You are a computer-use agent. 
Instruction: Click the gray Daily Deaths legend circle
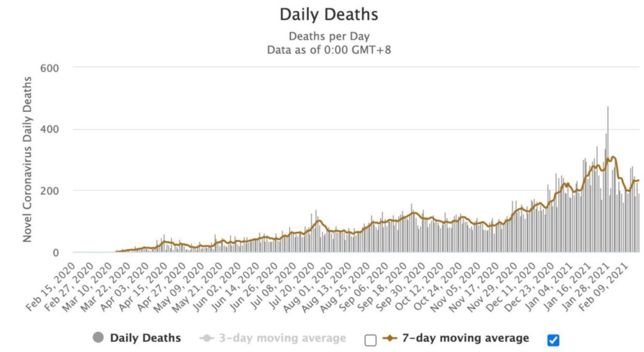click(x=98, y=339)
